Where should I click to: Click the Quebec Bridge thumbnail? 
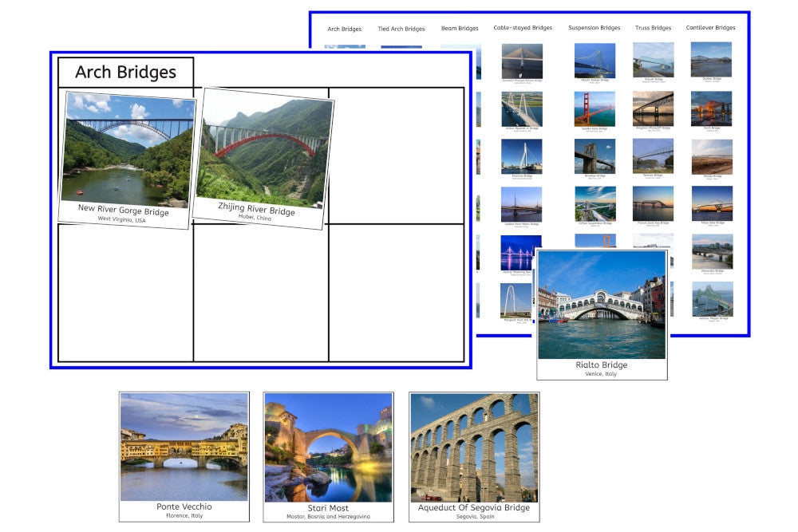pyautogui.click(x=711, y=61)
